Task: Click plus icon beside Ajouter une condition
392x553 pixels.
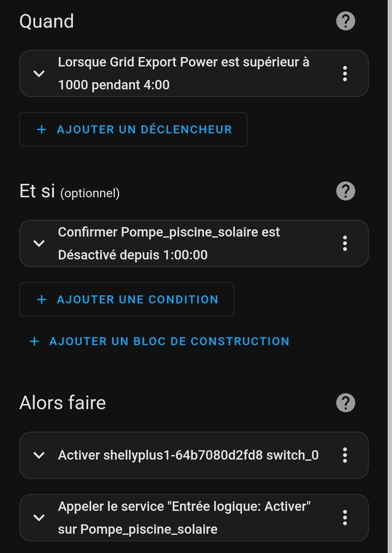Action: click(42, 299)
